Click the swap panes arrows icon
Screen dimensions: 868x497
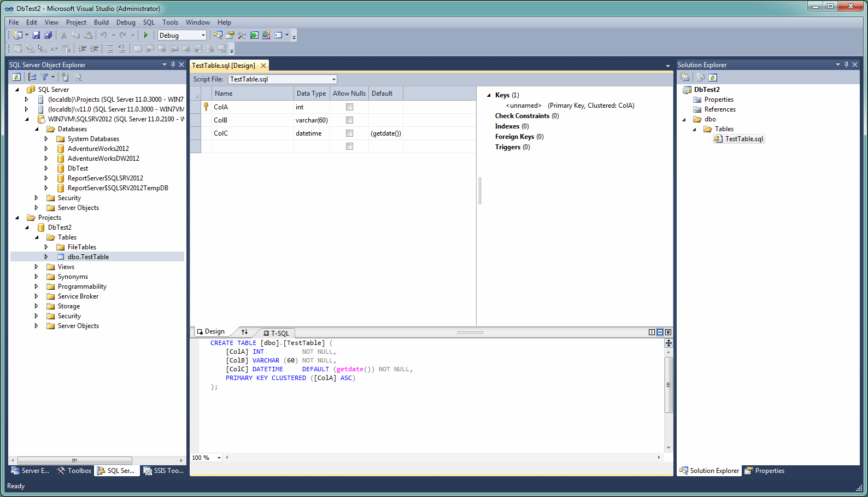pos(244,332)
